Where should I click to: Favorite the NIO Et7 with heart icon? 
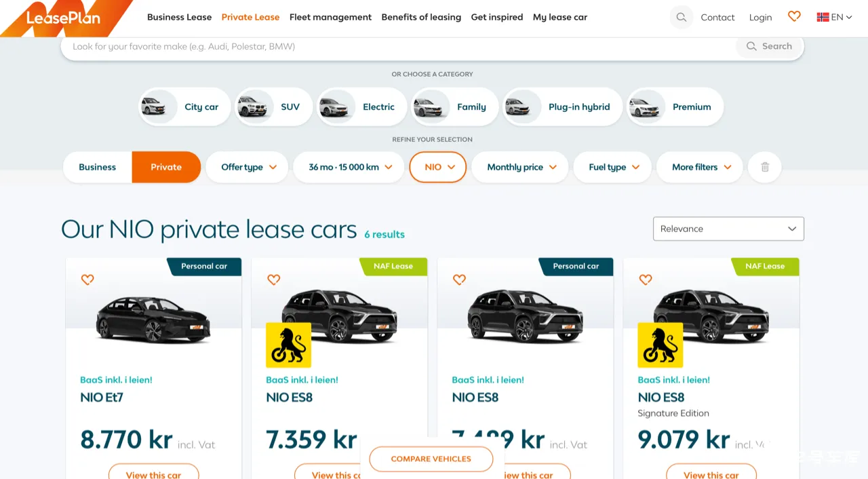pos(87,280)
